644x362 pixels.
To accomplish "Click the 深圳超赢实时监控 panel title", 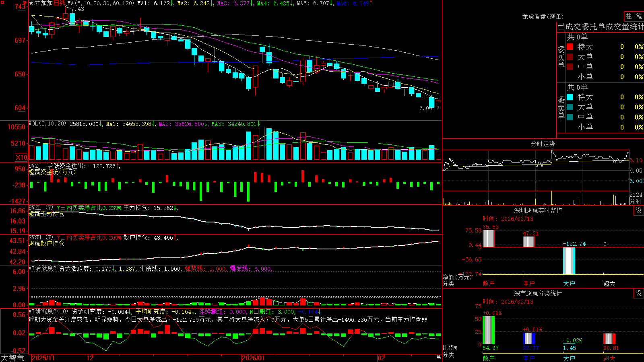I will (x=538, y=210).
